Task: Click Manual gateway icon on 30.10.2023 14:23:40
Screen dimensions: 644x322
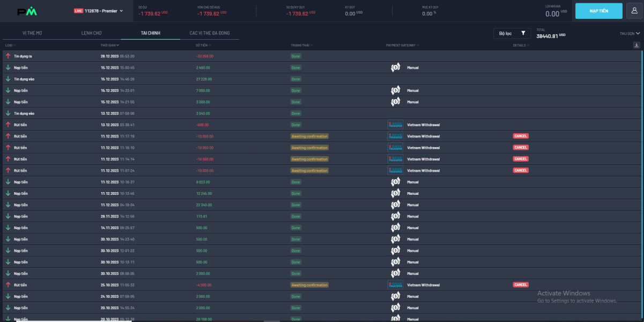Action: click(395, 239)
